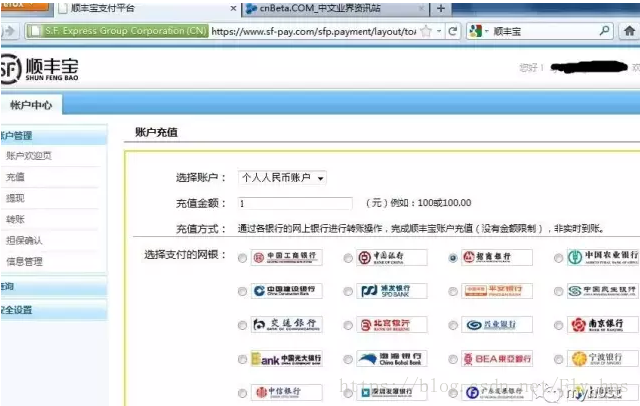Click the 中国光大银行 bank logo
The height and width of the screenshot is (406, 640).
point(287,358)
